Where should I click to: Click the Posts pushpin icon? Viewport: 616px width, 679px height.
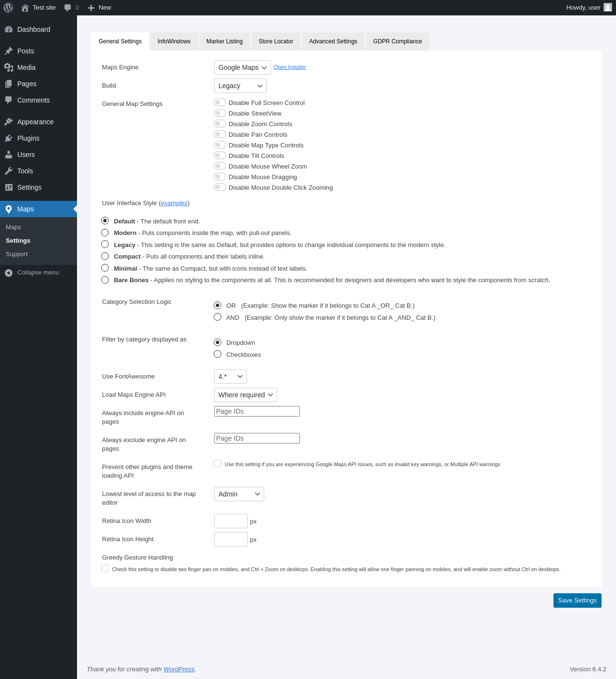tap(9, 51)
